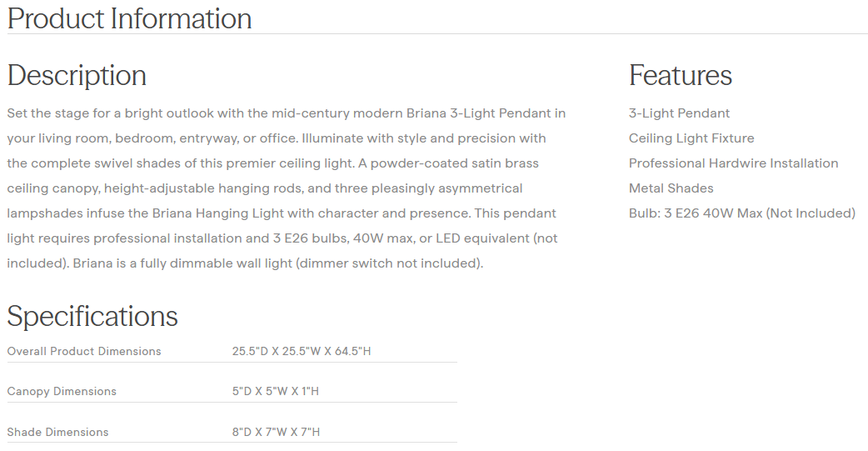Click "Professional Hardwire Installation" feature text
The image size is (868, 451).
(733, 163)
